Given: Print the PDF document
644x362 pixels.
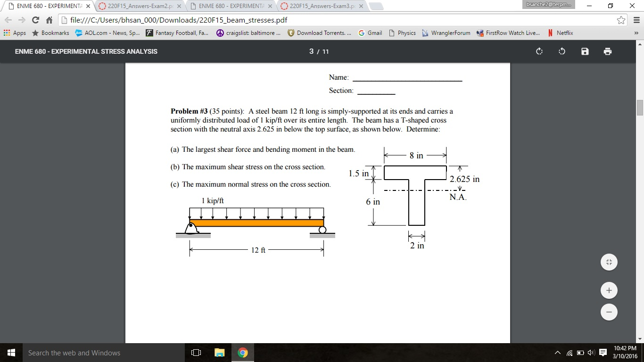Looking at the screenshot, I should [x=608, y=51].
